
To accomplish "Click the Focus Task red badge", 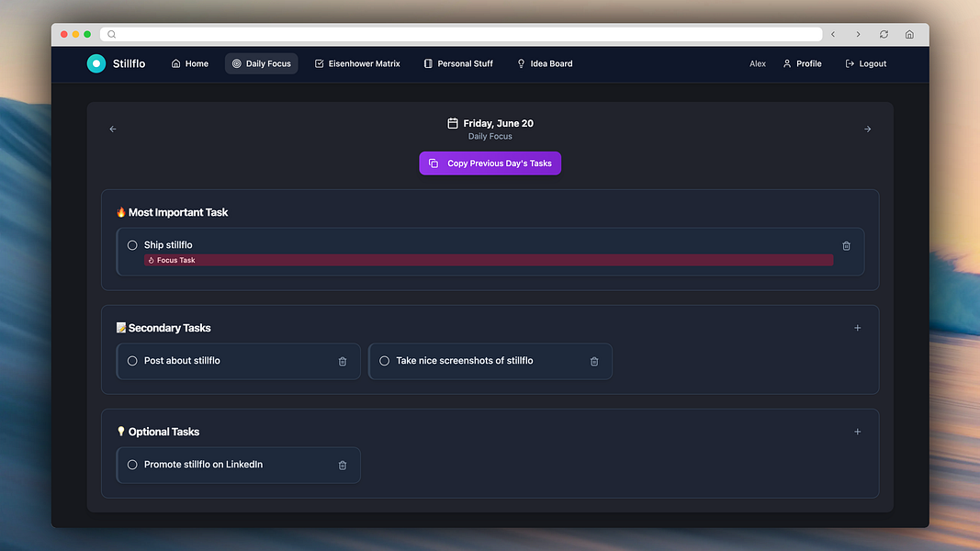I will pyautogui.click(x=488, y=260).
